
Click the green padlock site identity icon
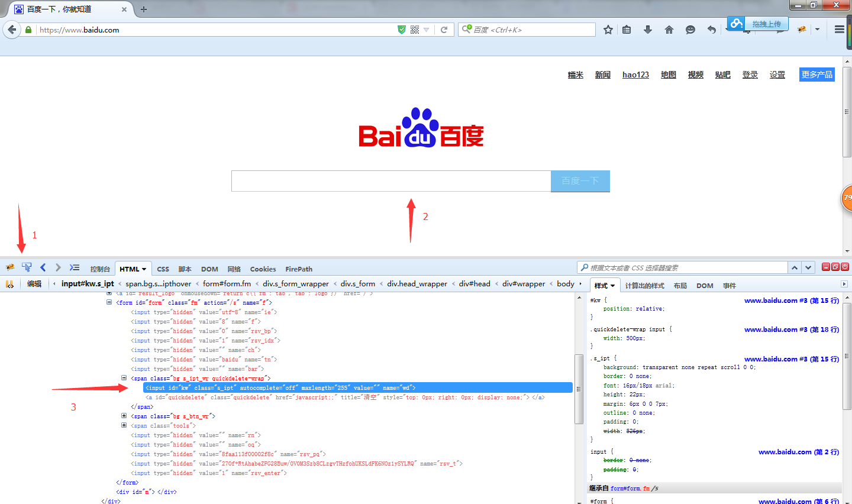click(x=28, y=30)
